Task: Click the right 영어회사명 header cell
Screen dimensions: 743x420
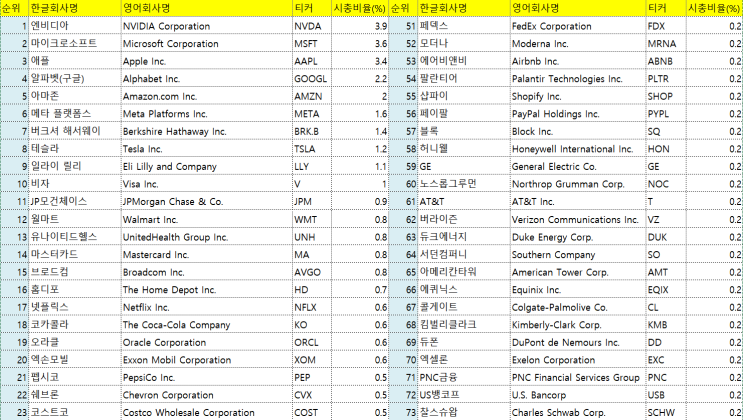Action: click(578, 8)
